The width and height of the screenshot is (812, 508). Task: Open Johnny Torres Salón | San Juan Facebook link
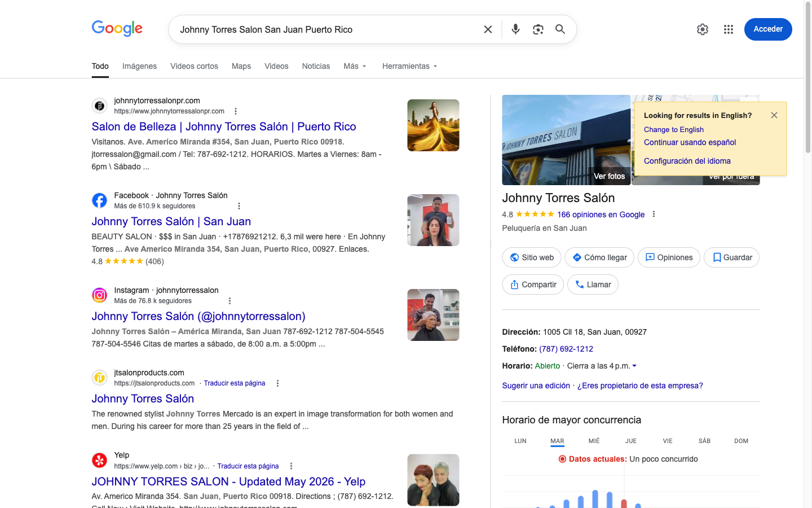click(x=171, y=221)
